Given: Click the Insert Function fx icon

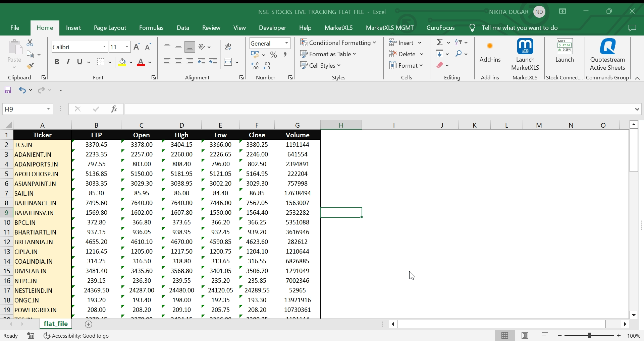Looking at the screenshot, I should pyautogui.click(x=114, y=109).
